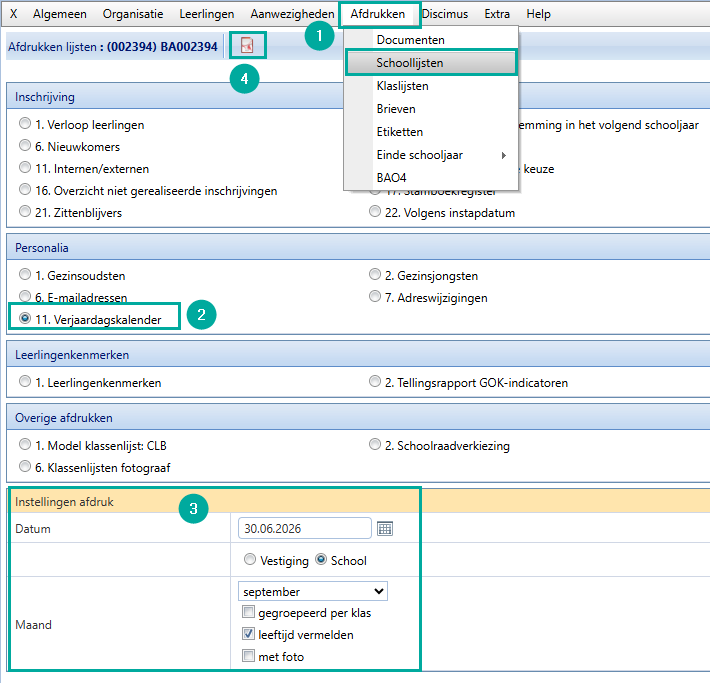Select 1. Gezinsoudsten radio button
Image resolution: width=710 pixels, height=683 pixels.
click(25, 274)
